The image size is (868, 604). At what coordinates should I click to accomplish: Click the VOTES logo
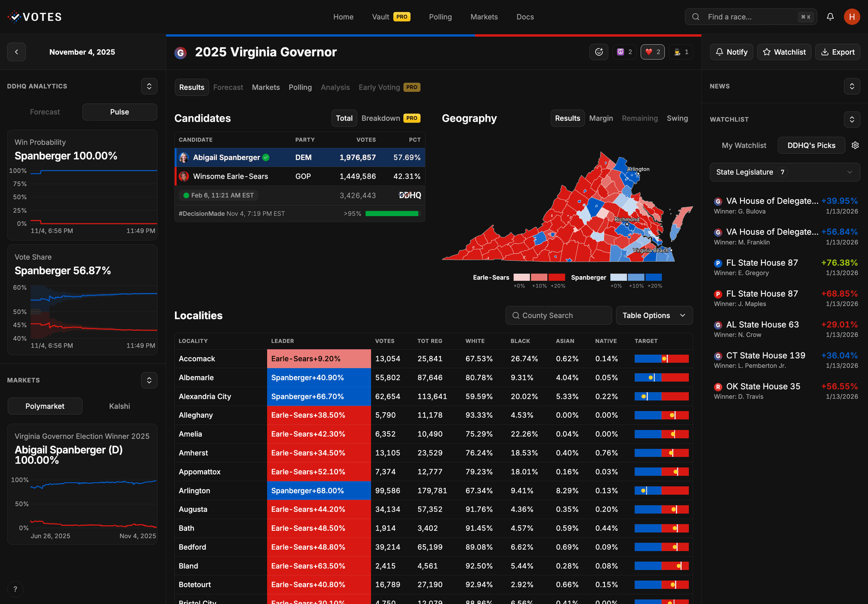(35, 17)
